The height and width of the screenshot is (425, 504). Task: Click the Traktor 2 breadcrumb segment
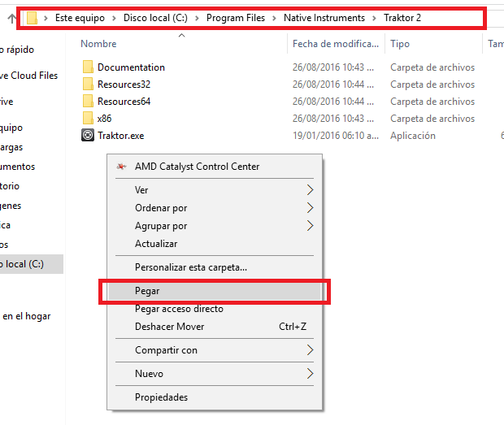(x=402, y=18)
